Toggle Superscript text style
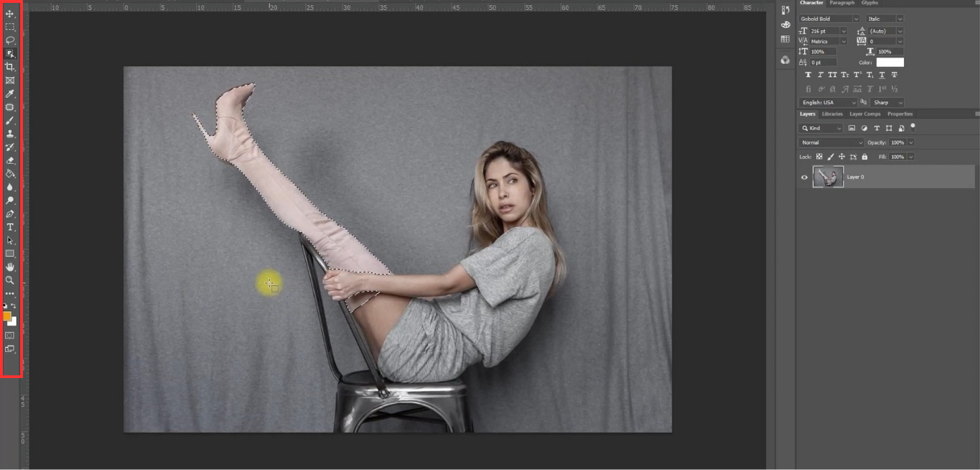This screenshot has width=980, height=470. pyautogui.click(x=857, y=75)
